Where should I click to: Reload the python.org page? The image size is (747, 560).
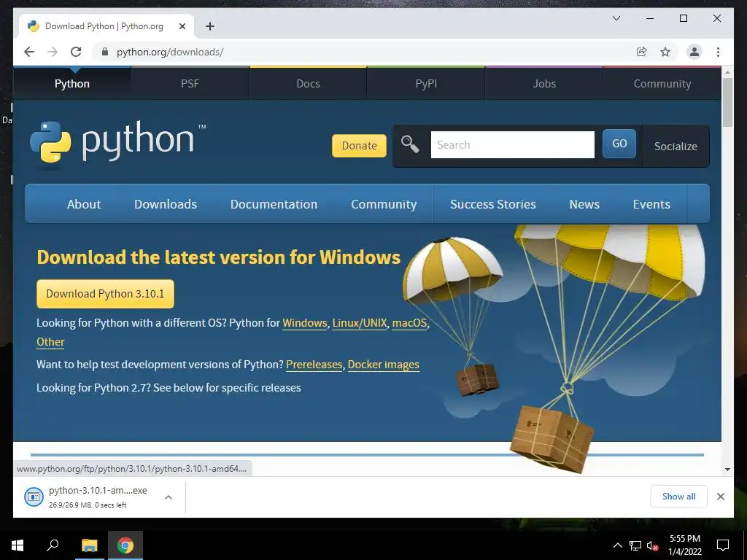tap(76, 52)
